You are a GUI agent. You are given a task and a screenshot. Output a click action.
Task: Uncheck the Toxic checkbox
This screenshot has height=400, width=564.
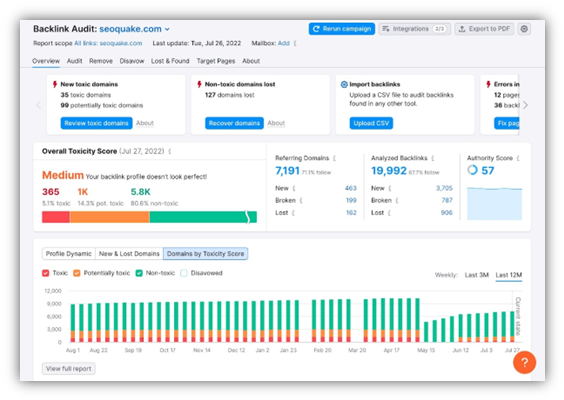[46, 273]
